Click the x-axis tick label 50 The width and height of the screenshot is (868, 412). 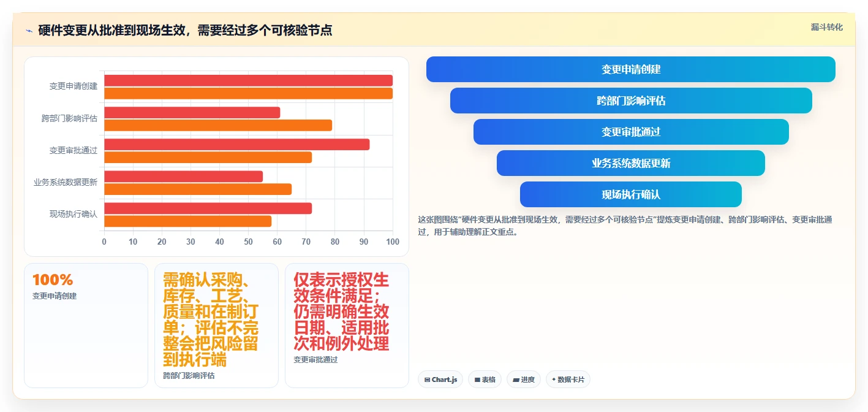[248, 242]
